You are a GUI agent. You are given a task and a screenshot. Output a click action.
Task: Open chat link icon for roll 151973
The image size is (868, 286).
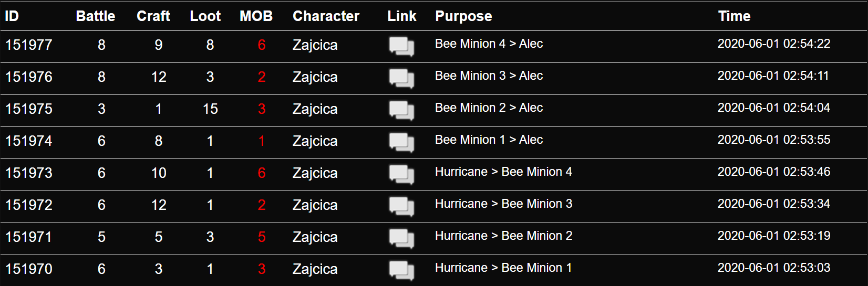401,174
